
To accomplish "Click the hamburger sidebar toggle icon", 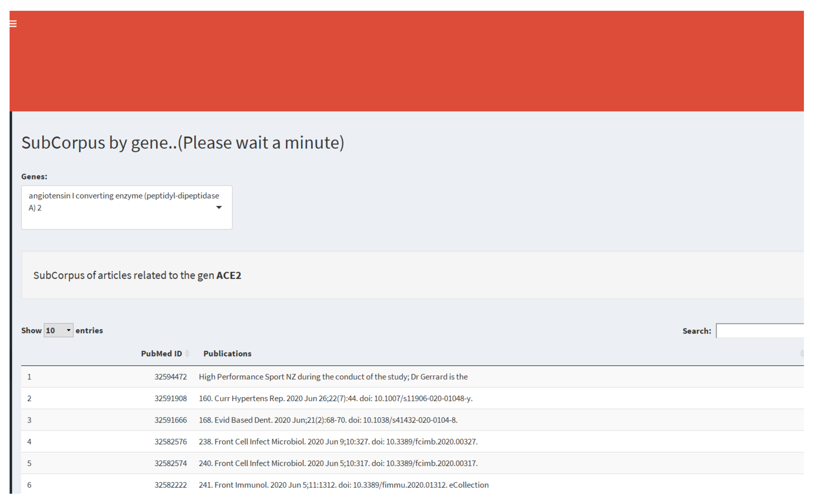I will (x=13, y=24).
